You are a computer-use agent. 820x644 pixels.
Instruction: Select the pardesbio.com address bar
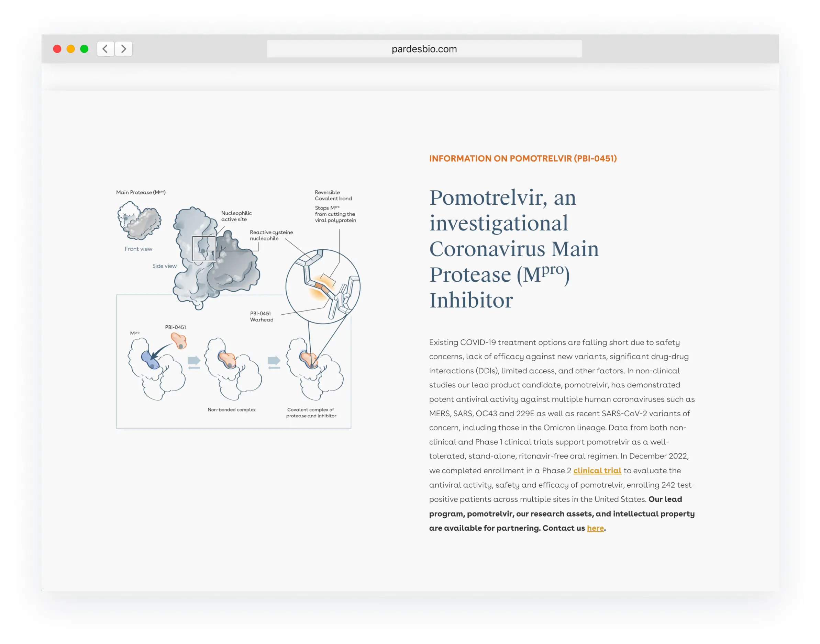[424, 49]
